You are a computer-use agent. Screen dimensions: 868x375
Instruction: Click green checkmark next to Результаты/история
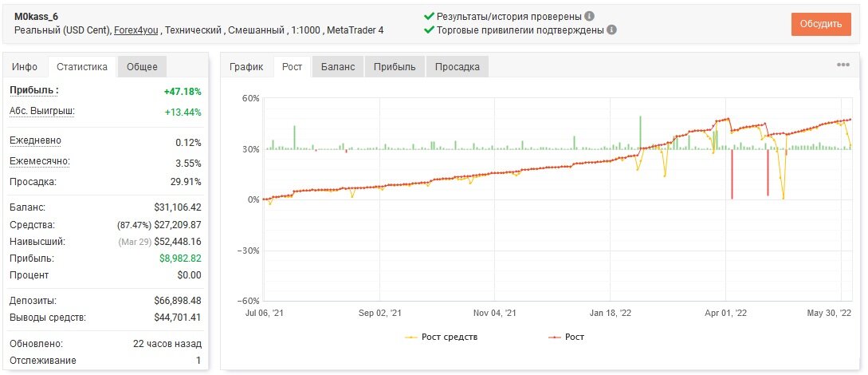tap(429, 17)
